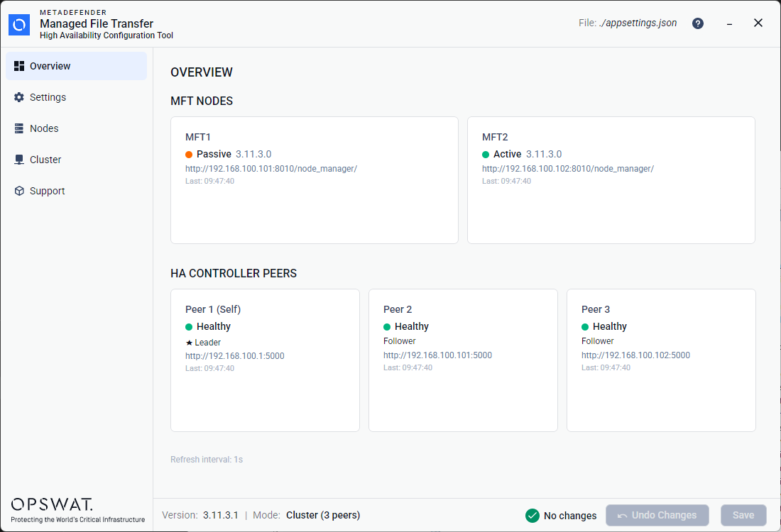The width and height of the screenshot is (781, 532).
Task: Click Follower role text under Peer 2
Action: (400, 341)
